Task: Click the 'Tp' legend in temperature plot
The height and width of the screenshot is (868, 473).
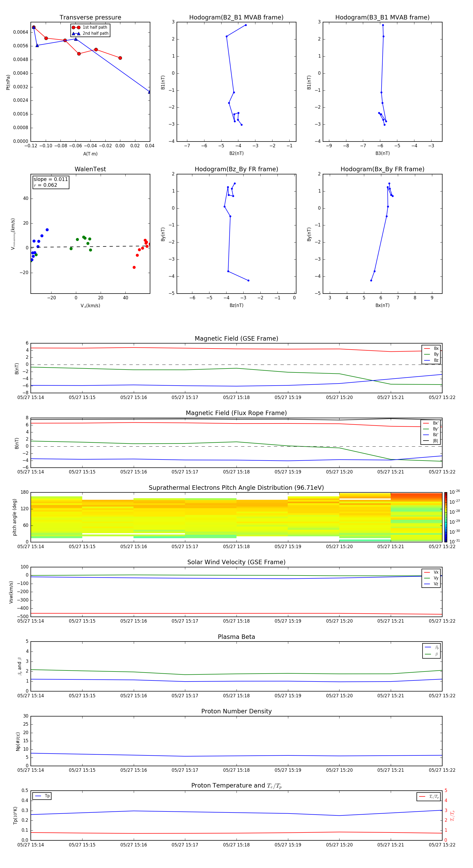Action: [42, 796]
